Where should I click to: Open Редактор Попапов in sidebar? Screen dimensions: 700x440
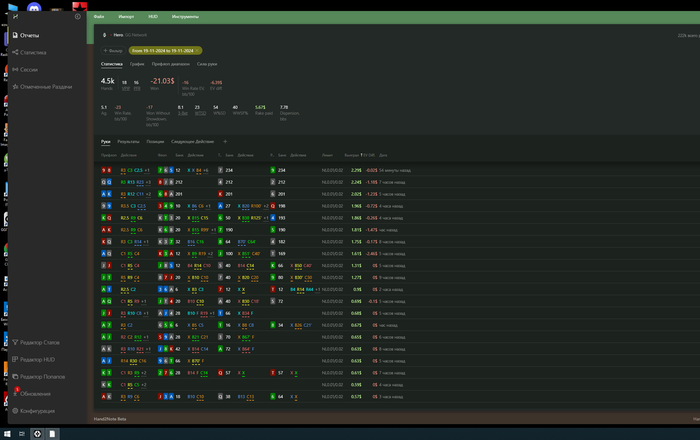pos(14,377)
